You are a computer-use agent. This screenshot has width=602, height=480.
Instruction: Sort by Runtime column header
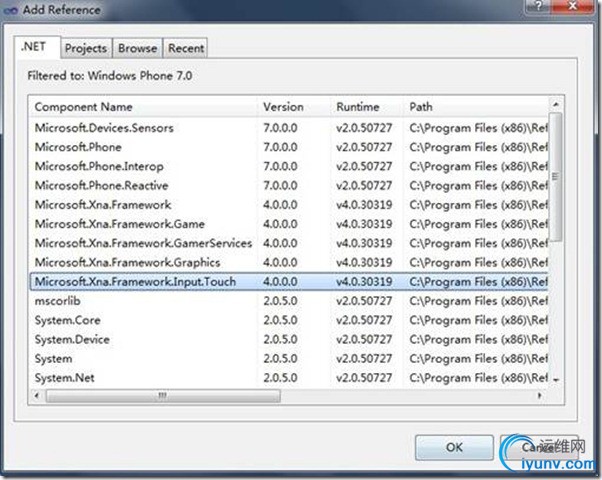point(367,107)
